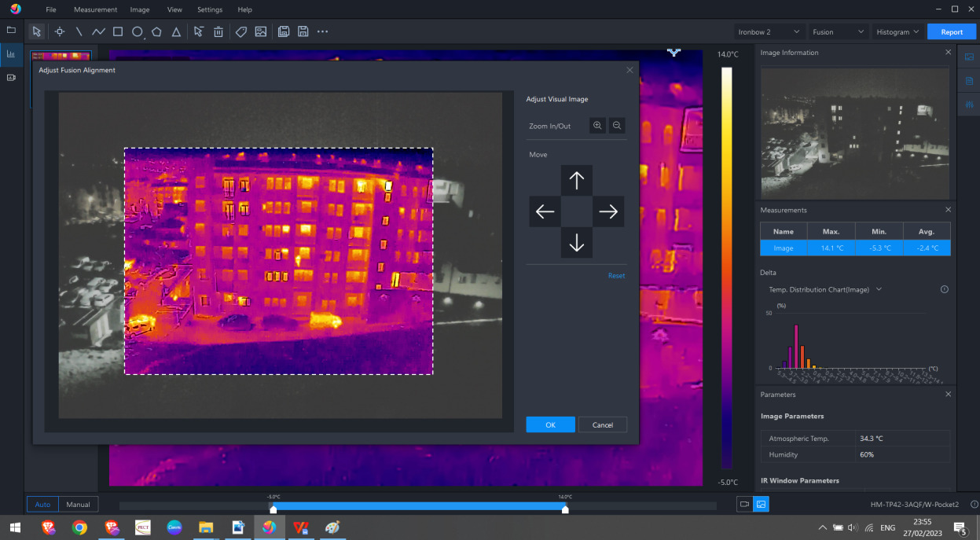Switch temperature range to Manual mode
The height and width of the screenshot is (540, 980).
tap(78, 505)
